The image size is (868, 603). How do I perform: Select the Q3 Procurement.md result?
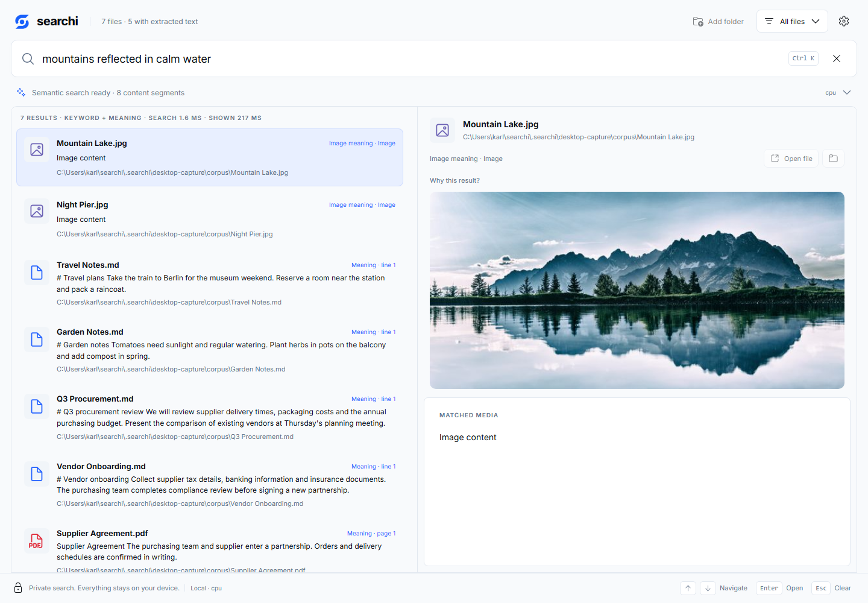(210, 417)
